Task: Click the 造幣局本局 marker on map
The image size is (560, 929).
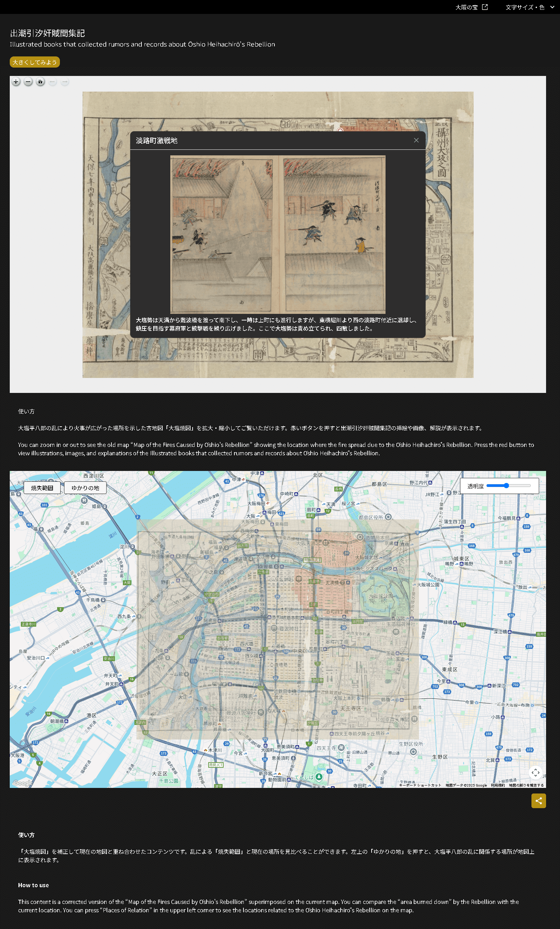Action: (x=360, y=537)
